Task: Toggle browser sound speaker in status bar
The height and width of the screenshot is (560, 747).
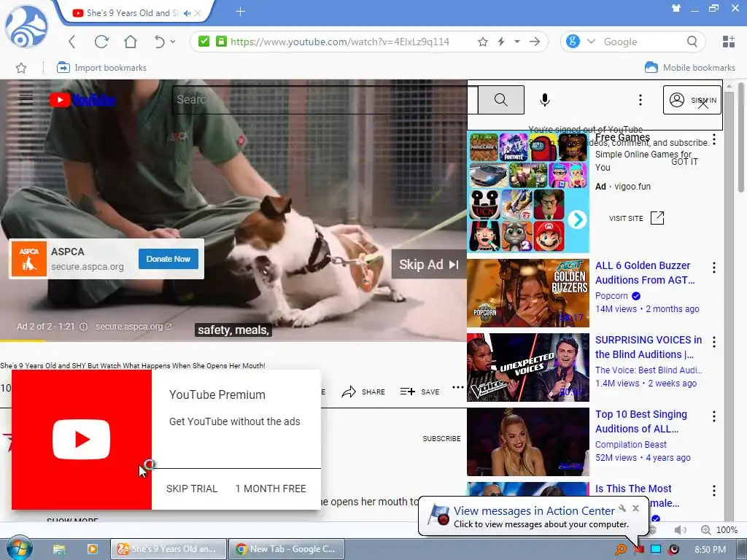Action: point(681,530)
